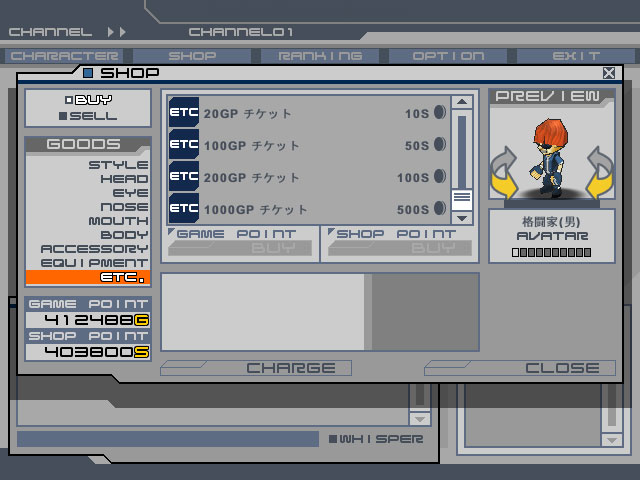The height and width of the screenshot is (480, 640).
Task: Open the ACCESSORY goods category
Action: point(94,249)
